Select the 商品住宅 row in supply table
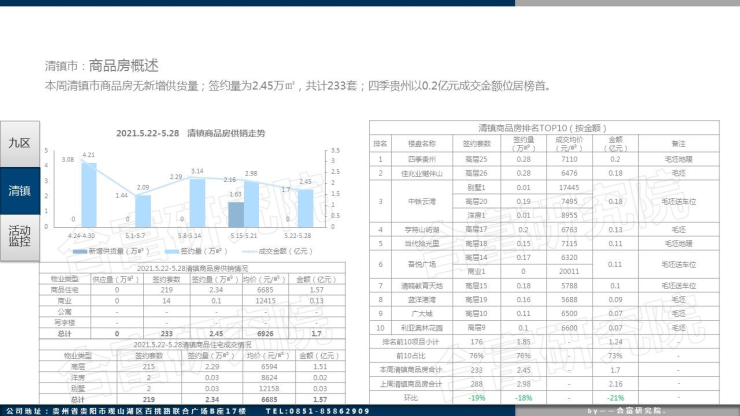 tap(64, 290)
